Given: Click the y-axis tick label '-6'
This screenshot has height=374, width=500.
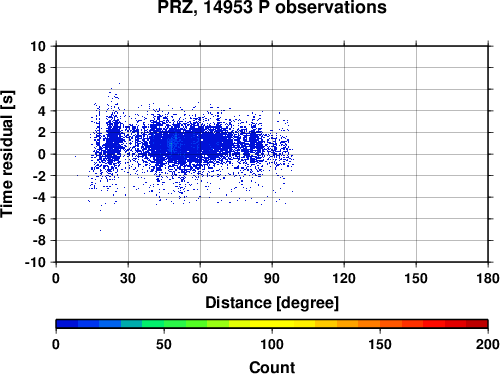Looking at the screenshot, I should coord(39,219).
